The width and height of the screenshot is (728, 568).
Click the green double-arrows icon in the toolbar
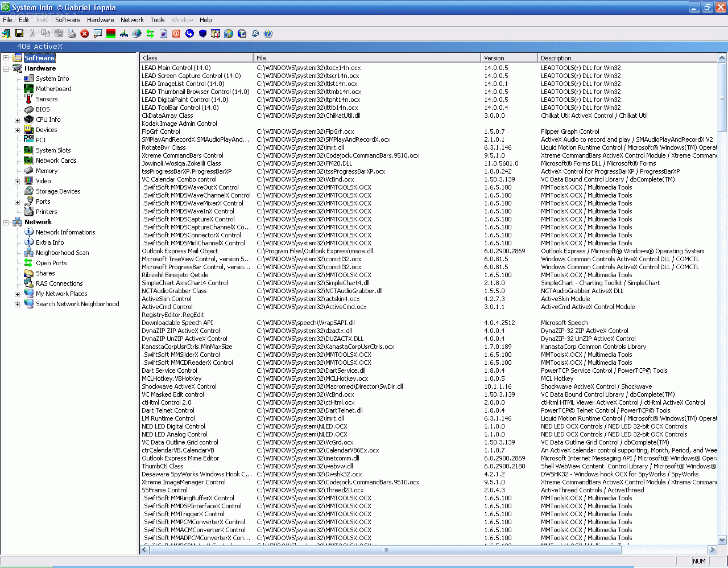150,34
